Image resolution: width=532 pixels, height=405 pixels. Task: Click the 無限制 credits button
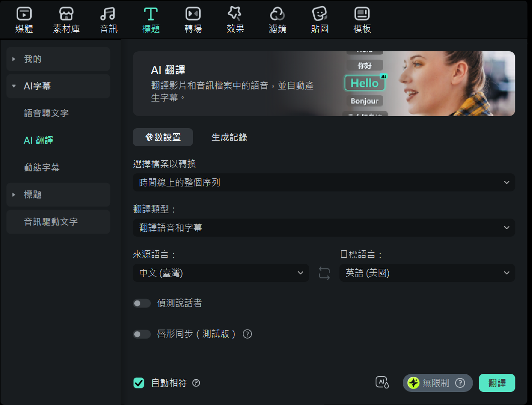[437, 383]
